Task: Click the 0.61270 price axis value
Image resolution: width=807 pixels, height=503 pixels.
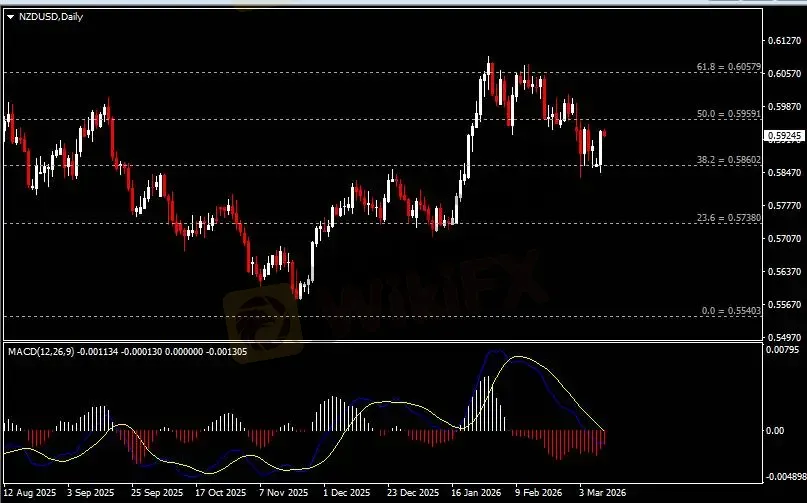Action: pos(782,41)
